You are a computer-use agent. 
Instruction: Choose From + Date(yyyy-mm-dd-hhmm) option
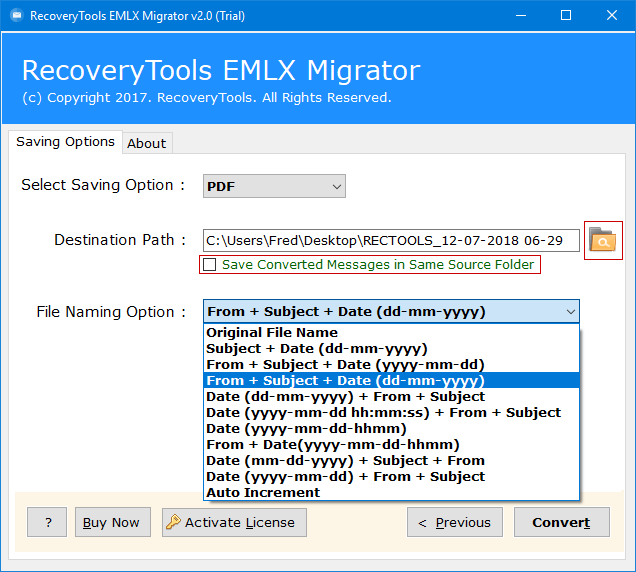click(391, 445)
